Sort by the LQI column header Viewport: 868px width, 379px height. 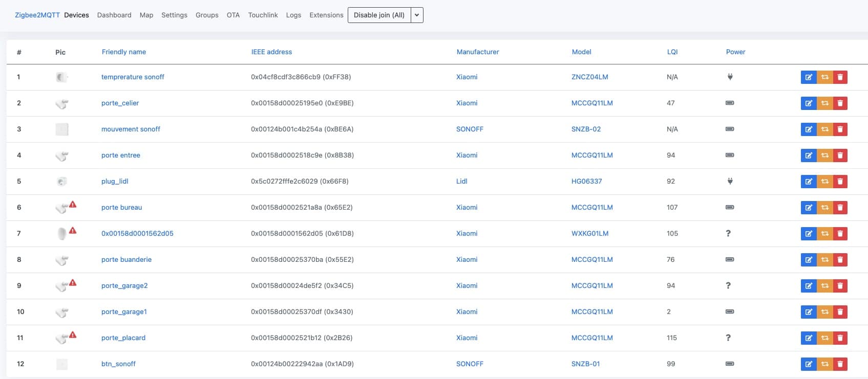[x=672, y=52]
